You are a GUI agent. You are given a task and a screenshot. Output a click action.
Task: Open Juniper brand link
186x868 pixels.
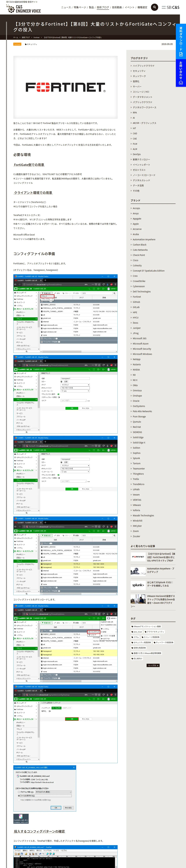pos(137,328)
